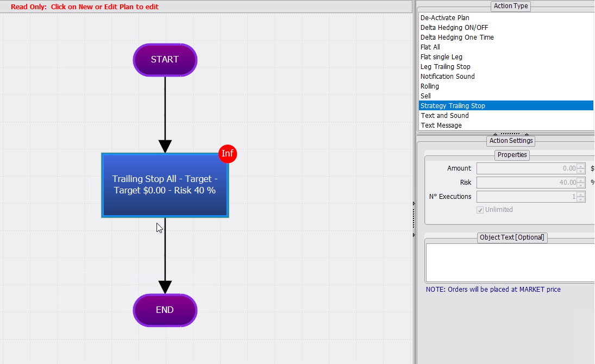Click the Risk percentage input field

click(x=527, y=183)
